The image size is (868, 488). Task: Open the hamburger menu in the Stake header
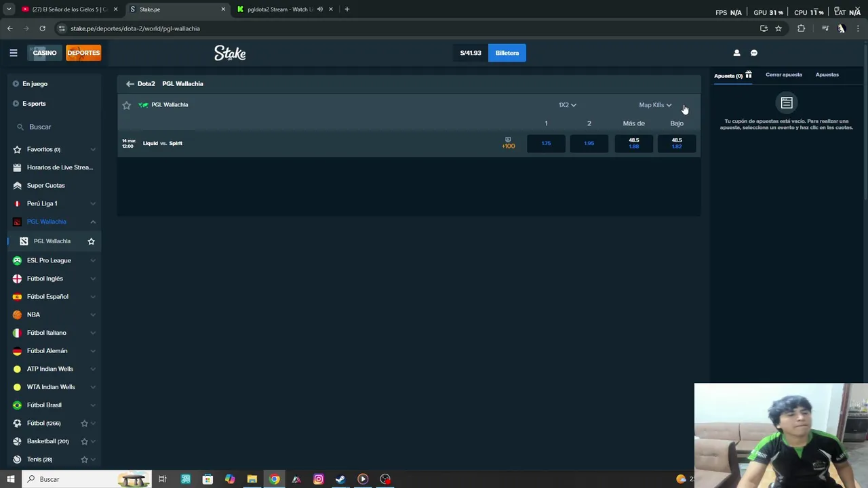click(14, 53)
